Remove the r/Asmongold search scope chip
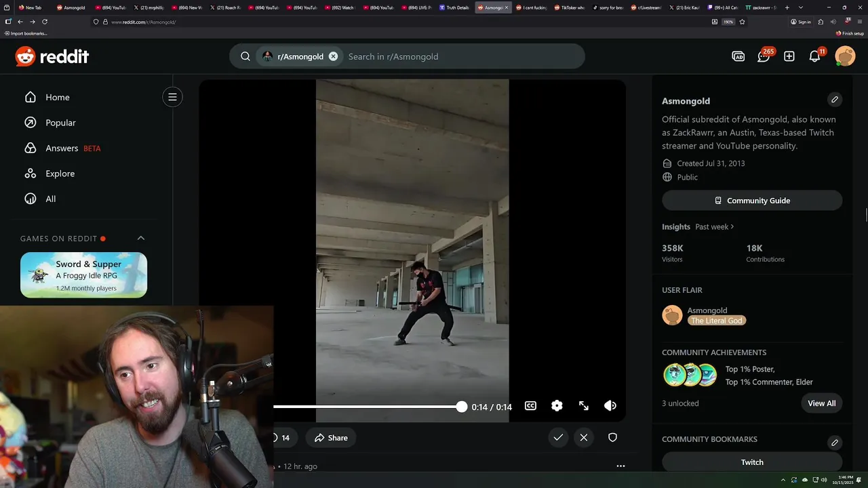 (x=333, y=56)
